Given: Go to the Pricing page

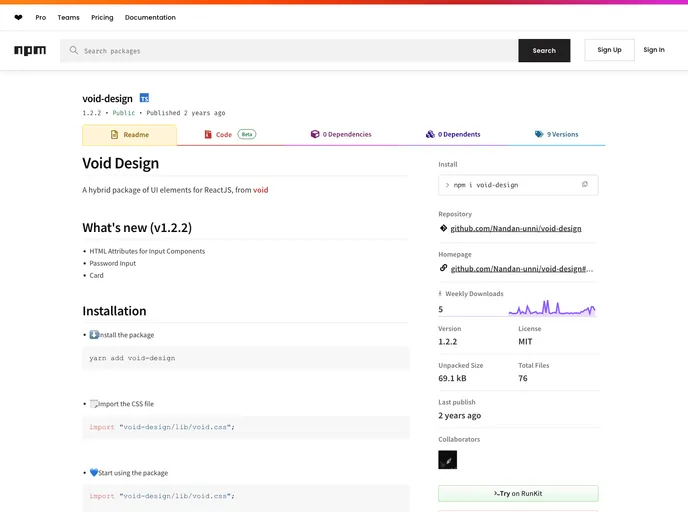Looking at the screenshot, I should [102, 18].
